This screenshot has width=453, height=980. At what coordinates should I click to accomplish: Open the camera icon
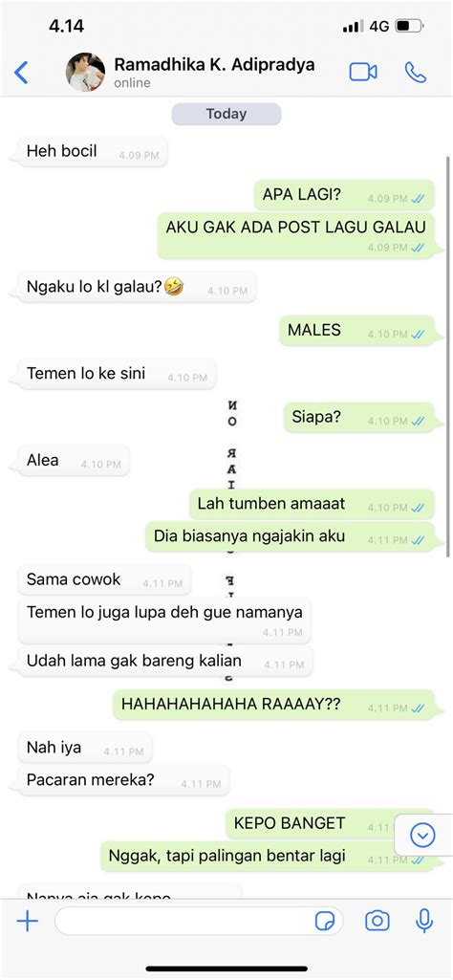click(x=377, y=921)
